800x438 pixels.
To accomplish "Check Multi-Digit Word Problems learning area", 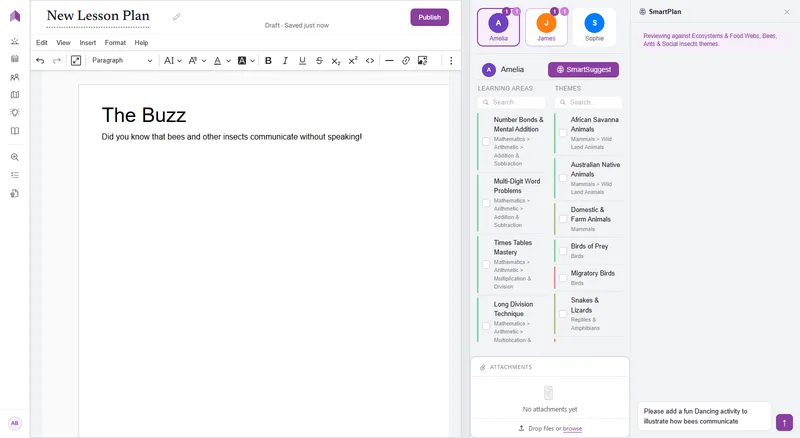I will point(486,203).
